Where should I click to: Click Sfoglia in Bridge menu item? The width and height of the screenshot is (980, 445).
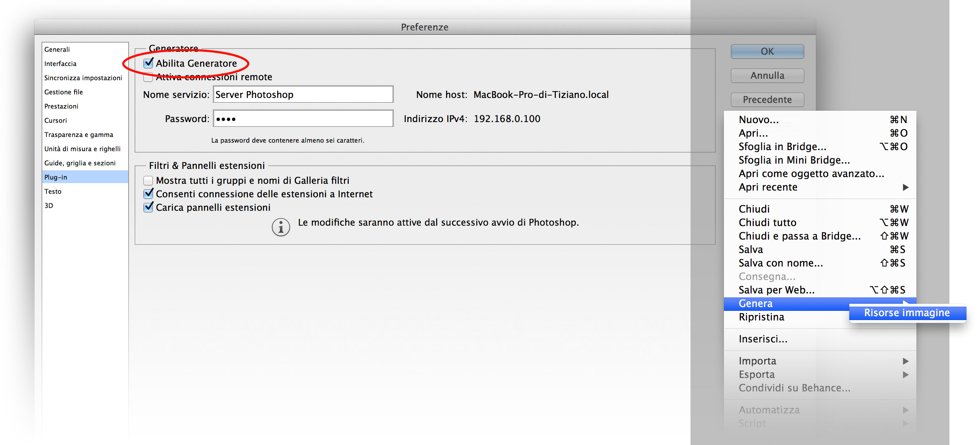click(x=782, y=147)
